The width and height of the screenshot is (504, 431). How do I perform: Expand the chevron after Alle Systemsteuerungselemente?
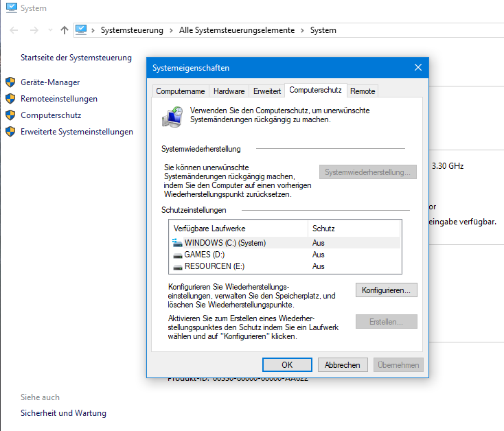point(302,30)
